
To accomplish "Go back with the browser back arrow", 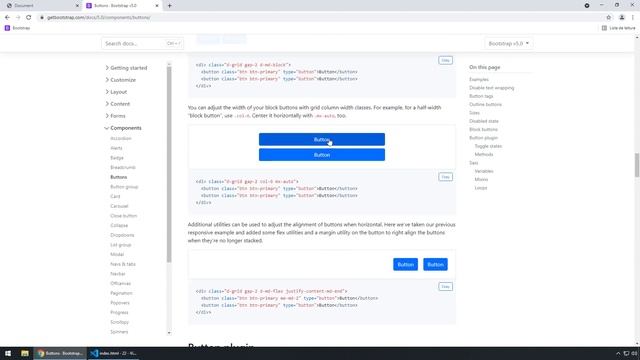I will click(x=7, y=18).
